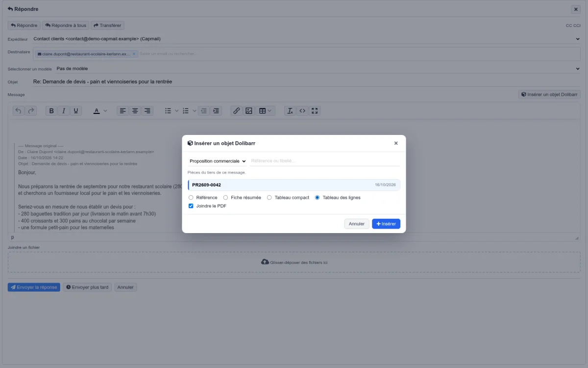Screen dimensions: 588x368
Task: Toggle underline formatting in editor toolbar
Action: 76,111
